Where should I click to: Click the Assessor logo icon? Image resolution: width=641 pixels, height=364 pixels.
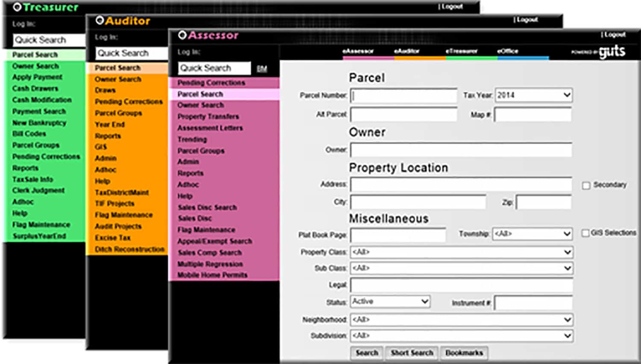pyautogui.click(x=182, y=35)
